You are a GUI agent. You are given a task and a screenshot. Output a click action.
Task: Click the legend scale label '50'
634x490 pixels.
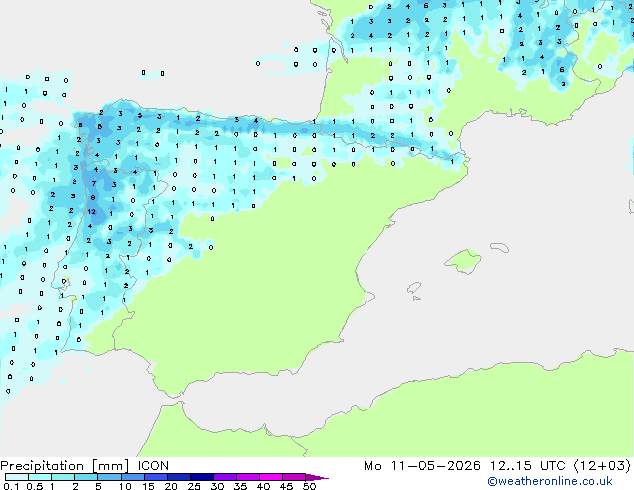click(309, 486)
